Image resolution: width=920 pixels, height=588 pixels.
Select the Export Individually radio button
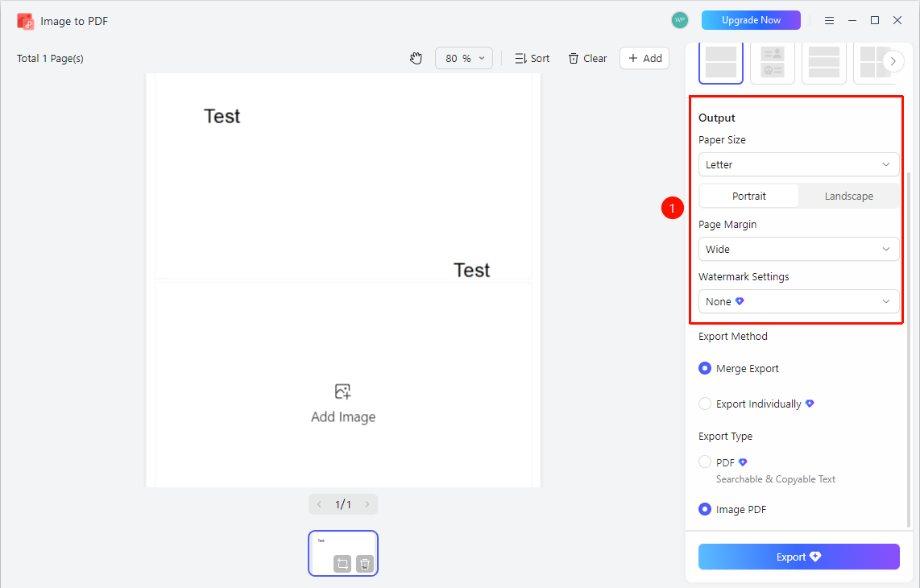[x=705, y=404]
